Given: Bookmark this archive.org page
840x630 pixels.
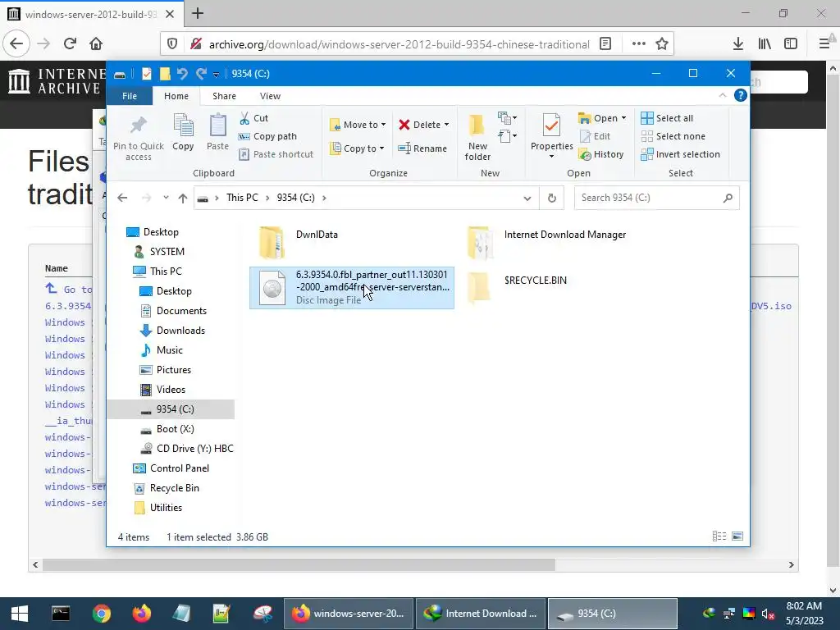Looking at the screenshot, I should (x=662, y=44).
